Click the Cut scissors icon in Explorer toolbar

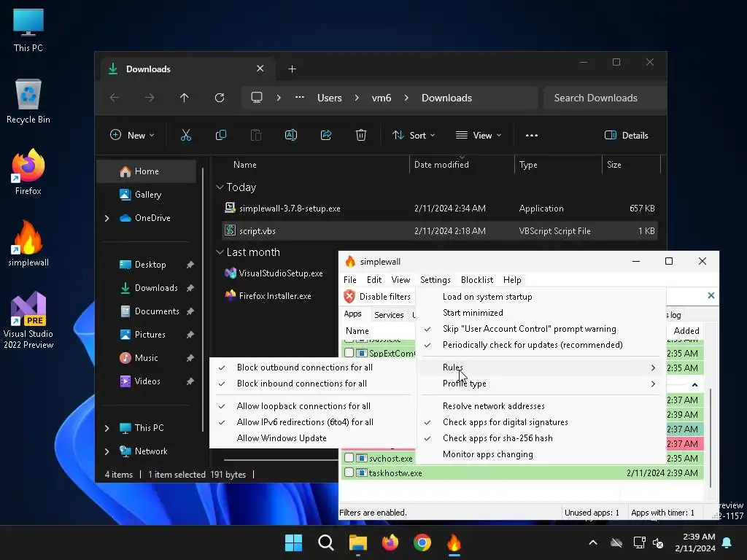tap(186, 135)
